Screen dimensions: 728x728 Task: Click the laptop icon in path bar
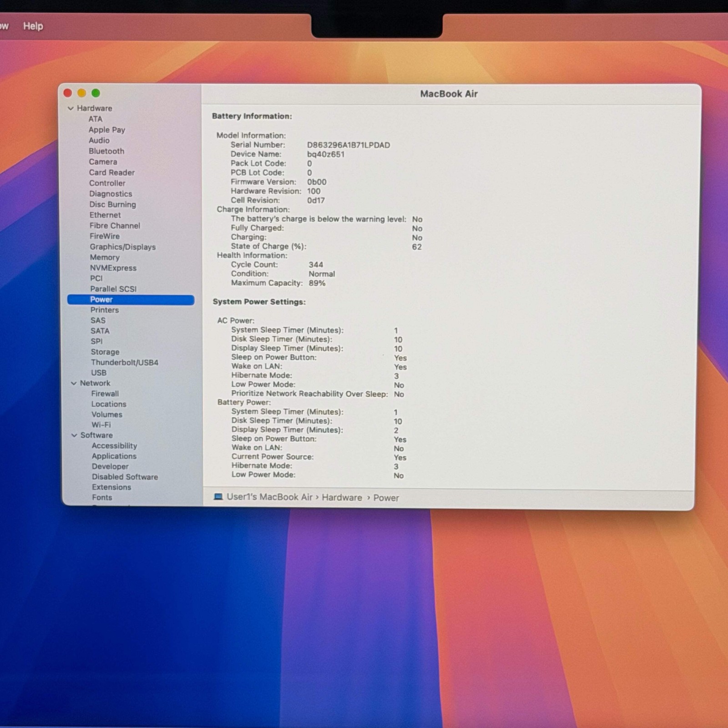(x=218, y=496)
